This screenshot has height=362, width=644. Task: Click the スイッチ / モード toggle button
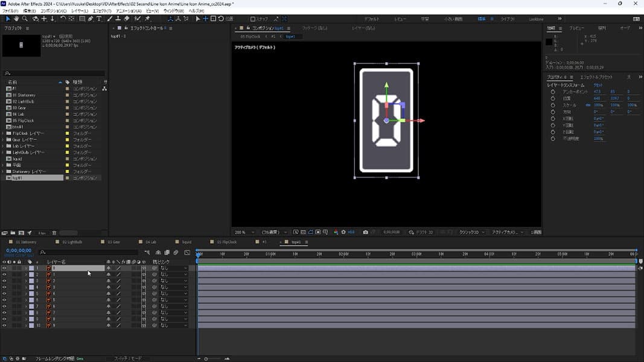coord(127,358)
